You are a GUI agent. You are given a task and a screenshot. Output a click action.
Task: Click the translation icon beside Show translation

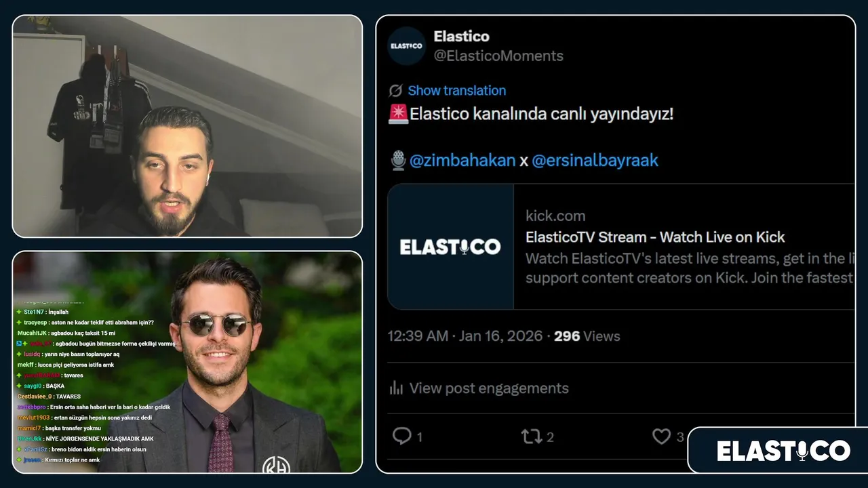395,91
